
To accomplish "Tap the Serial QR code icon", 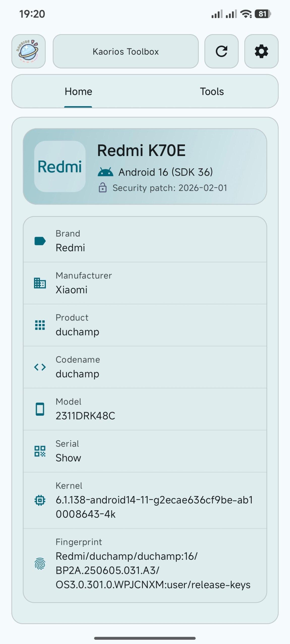I will pyautogui.click(x=40, y=451).
